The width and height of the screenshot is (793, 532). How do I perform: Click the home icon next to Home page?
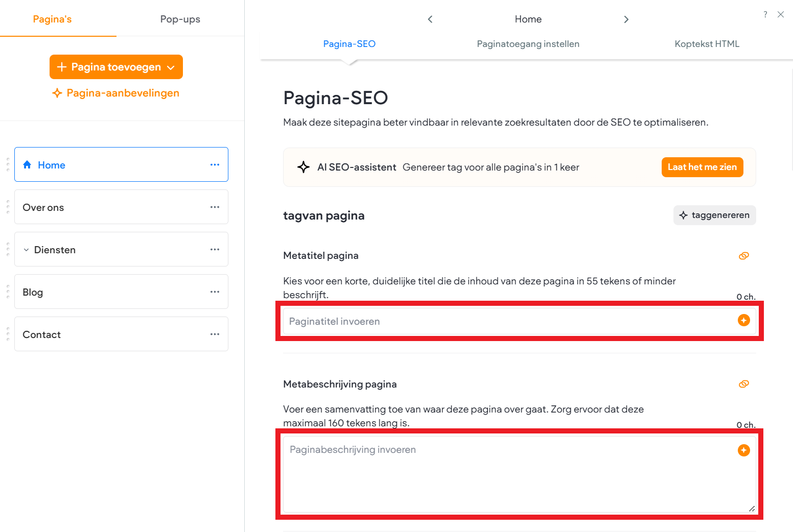point(27,164)
